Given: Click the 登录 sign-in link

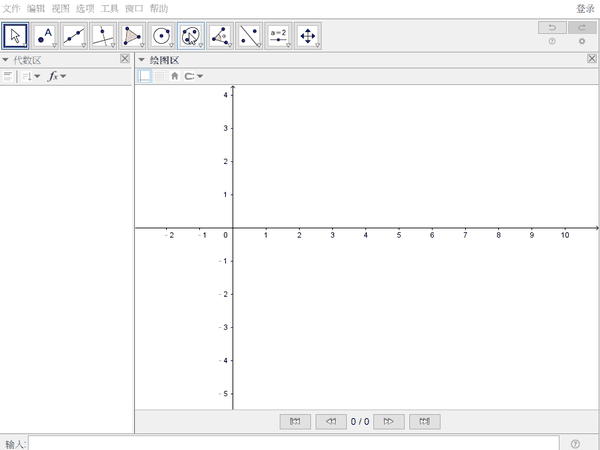Looking at the screenshot, I should [x=585, y=8].
